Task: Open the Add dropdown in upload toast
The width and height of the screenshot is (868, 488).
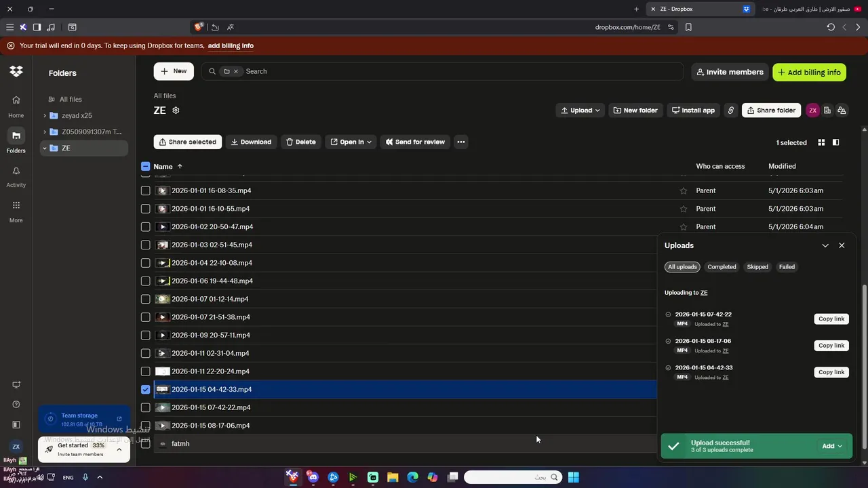Action: click(x=832, y=446)
